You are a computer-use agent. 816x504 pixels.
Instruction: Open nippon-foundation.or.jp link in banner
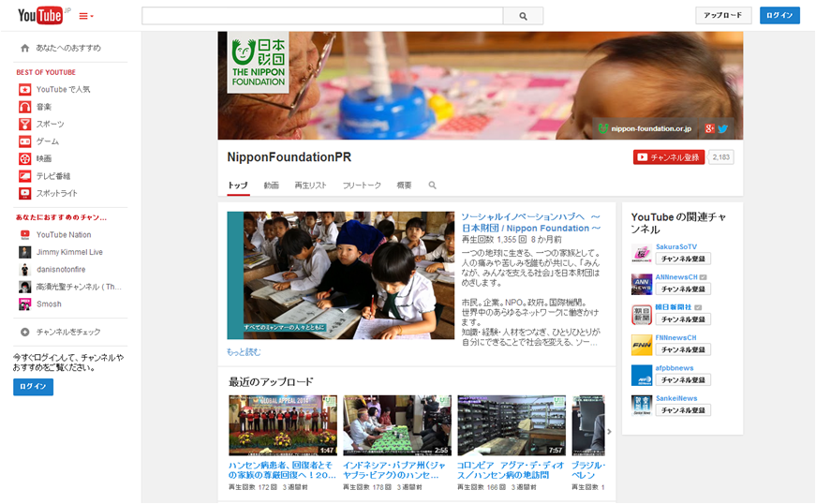[x=650, y=128]
